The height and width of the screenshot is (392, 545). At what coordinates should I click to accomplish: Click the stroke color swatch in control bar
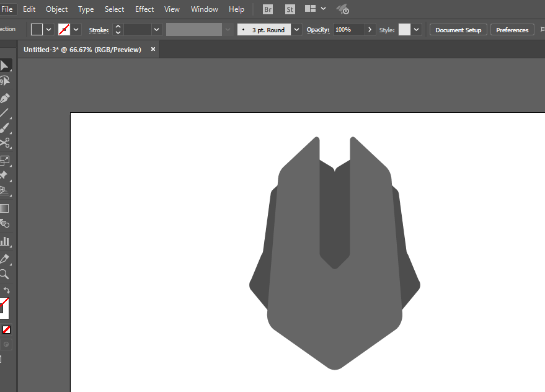pos(64,30)
